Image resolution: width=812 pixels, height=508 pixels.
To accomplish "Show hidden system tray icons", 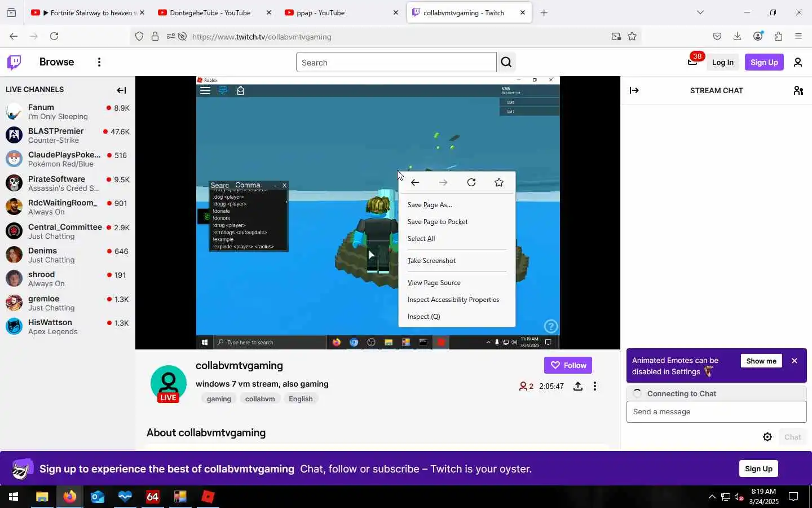I will (x=712, y=497).
